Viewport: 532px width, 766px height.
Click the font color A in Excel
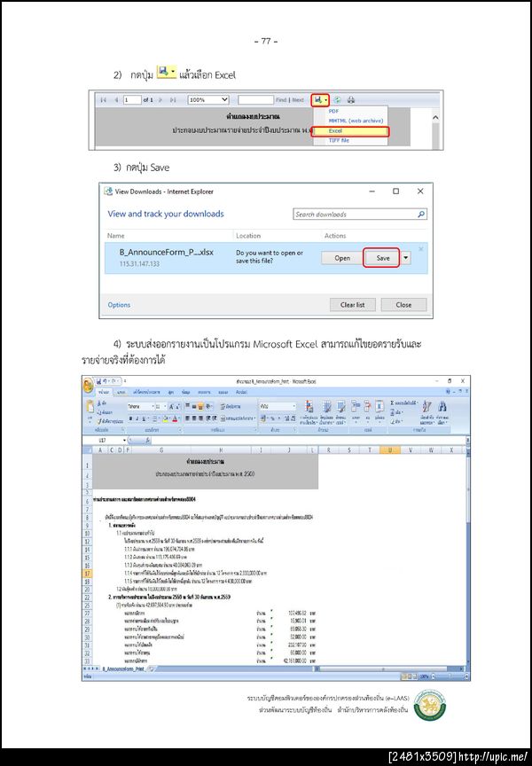pos(176,418)
